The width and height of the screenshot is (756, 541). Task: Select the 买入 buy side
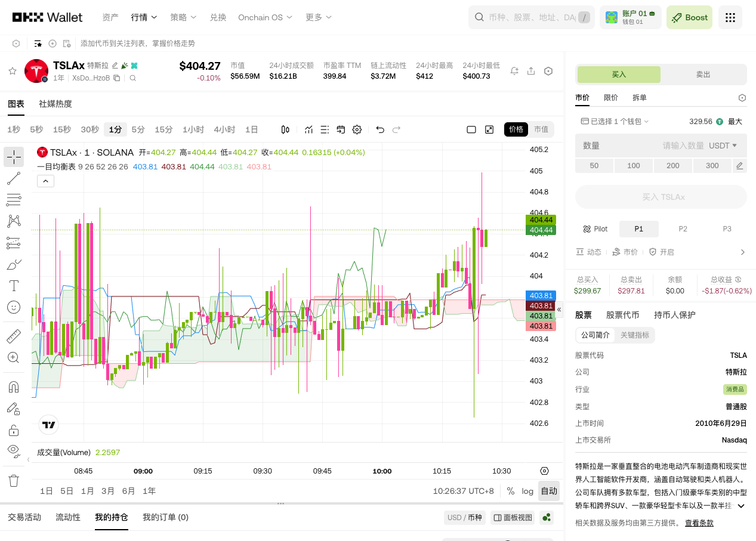619,75
